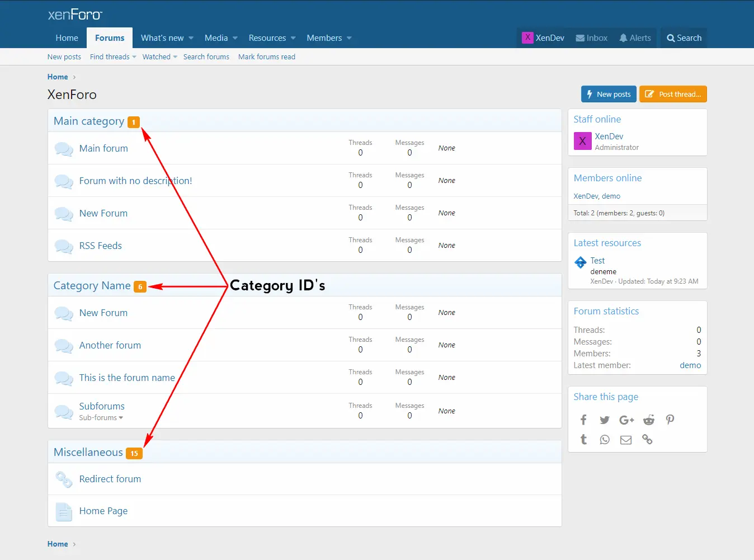Go to the Home tab
This screenshot has width=754, height=560.
coord(67,38)
